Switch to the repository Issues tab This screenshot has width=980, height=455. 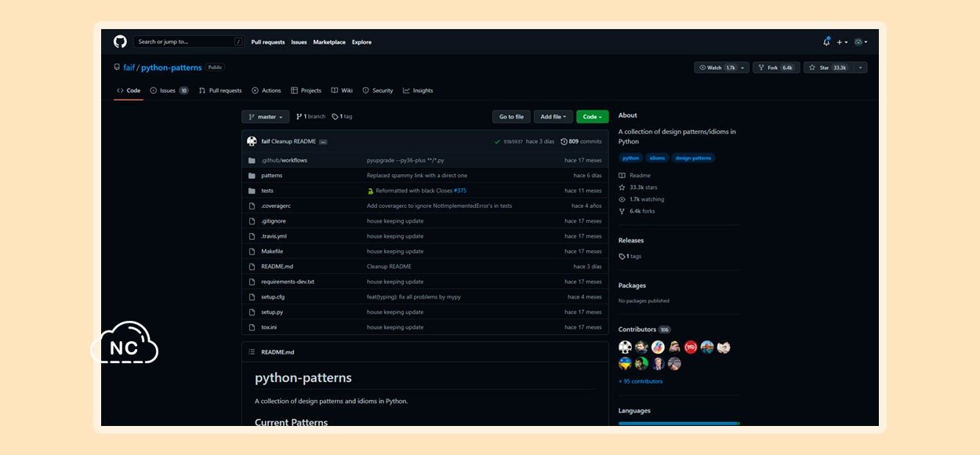pos(169,90)
